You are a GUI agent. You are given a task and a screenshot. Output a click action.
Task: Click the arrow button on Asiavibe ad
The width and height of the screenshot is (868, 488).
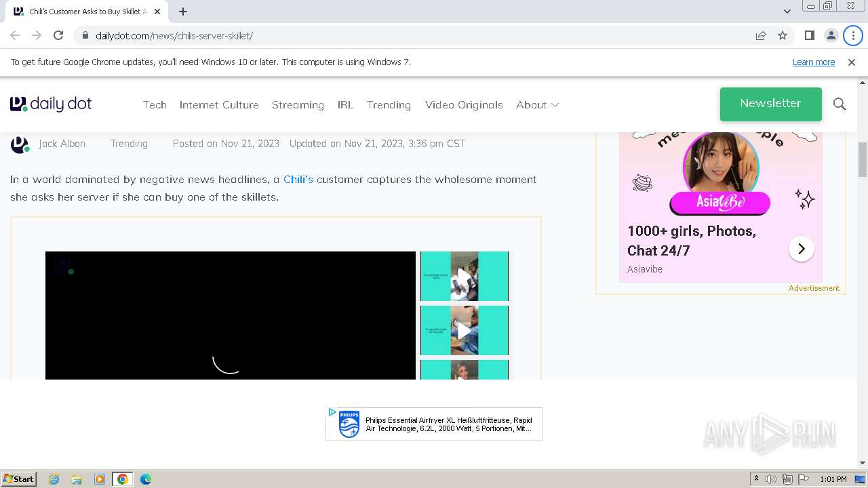pyautogui.click(x=801, y=249)
